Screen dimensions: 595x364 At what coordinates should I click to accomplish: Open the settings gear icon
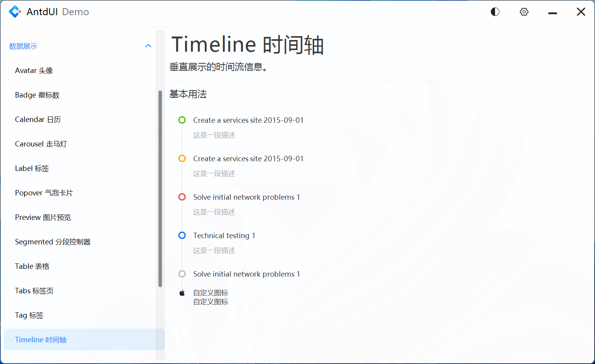(x=524, y=12)
